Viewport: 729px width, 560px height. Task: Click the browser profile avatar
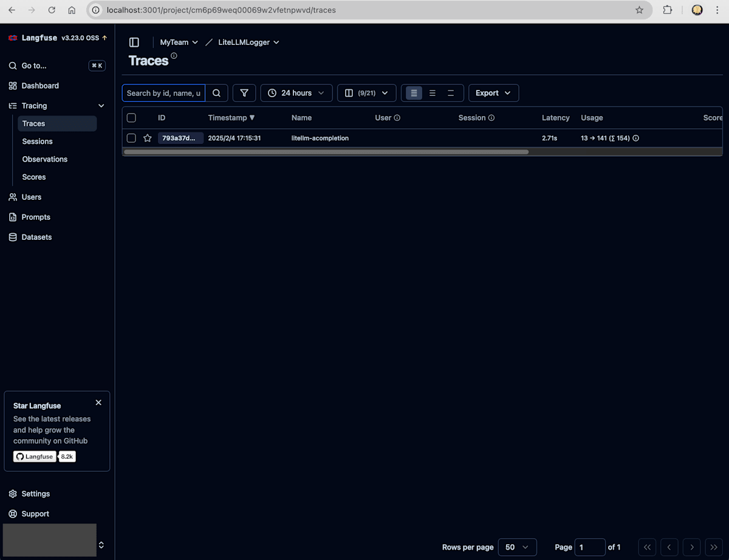[697, 10]
